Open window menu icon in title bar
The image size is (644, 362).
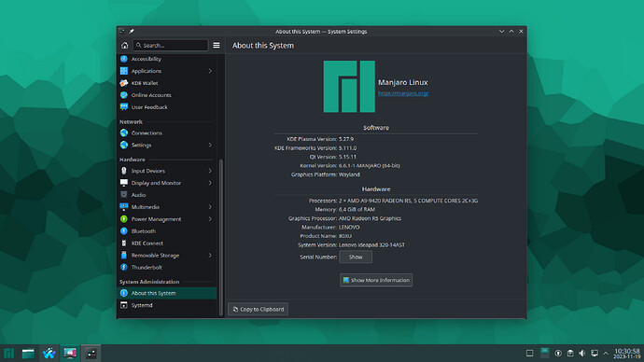point(122,31)
